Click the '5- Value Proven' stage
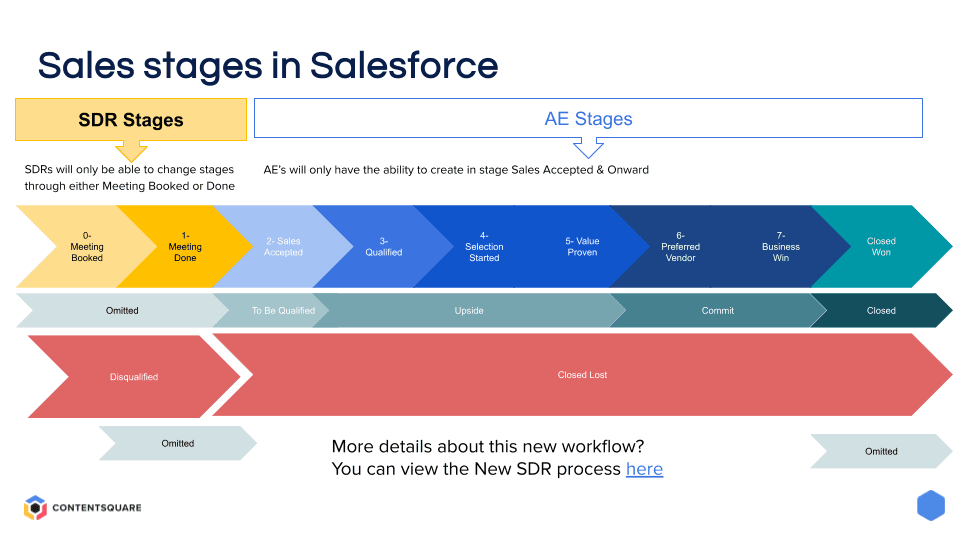This screenshot has height=540, width=960. (582, 247)
